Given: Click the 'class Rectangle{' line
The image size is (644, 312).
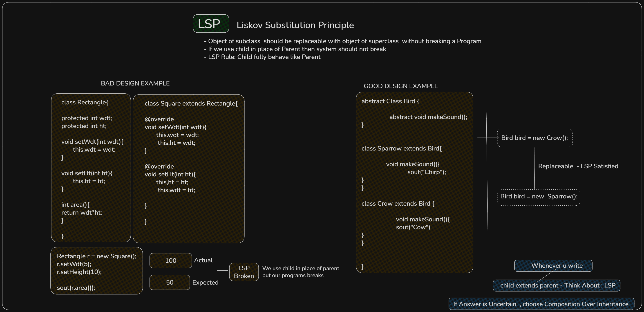Looking at the screenshot, I should (85, 102).
